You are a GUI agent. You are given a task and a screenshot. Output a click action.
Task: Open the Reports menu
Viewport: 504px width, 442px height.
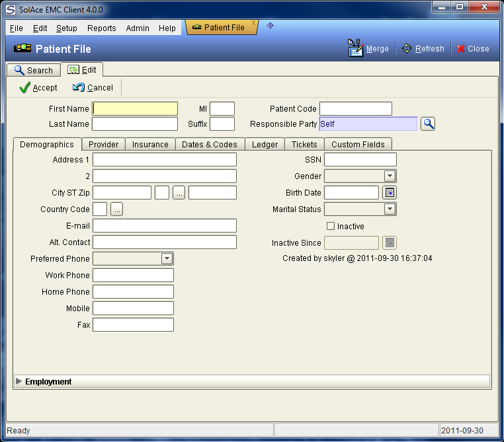click(x=101, y=28)
